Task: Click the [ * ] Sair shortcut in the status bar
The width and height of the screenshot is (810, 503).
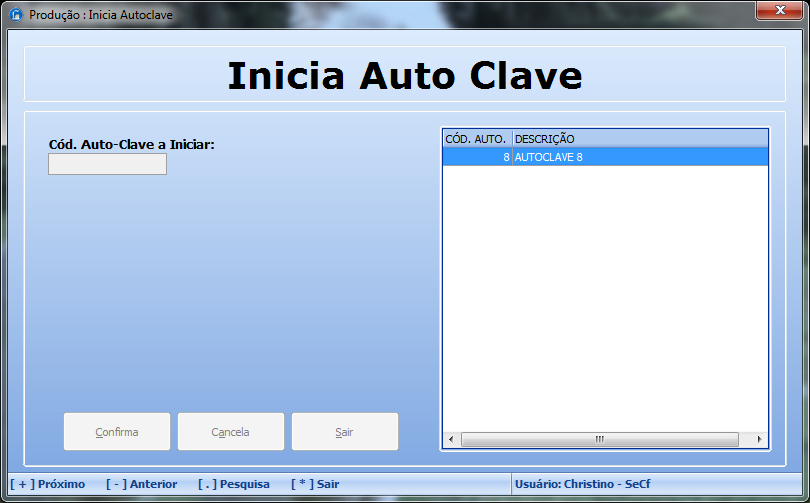Action: tap(315, 484)
